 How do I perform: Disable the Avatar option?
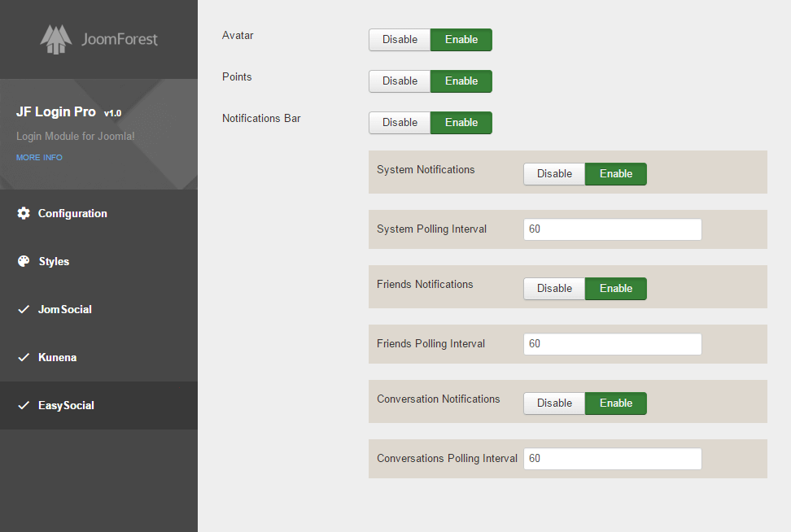400,40
